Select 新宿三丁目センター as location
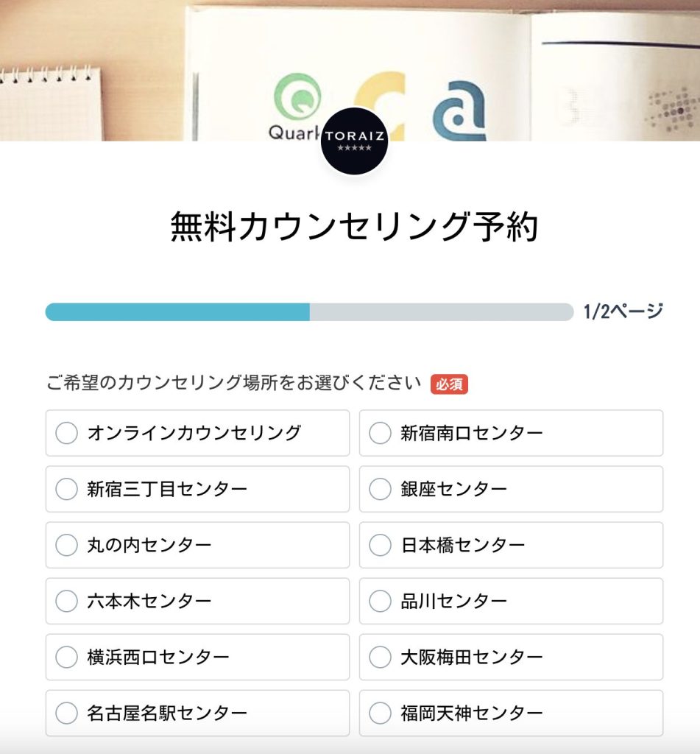Image resolution: width=700 pixels, height=754 pixels. pos(66,489)
